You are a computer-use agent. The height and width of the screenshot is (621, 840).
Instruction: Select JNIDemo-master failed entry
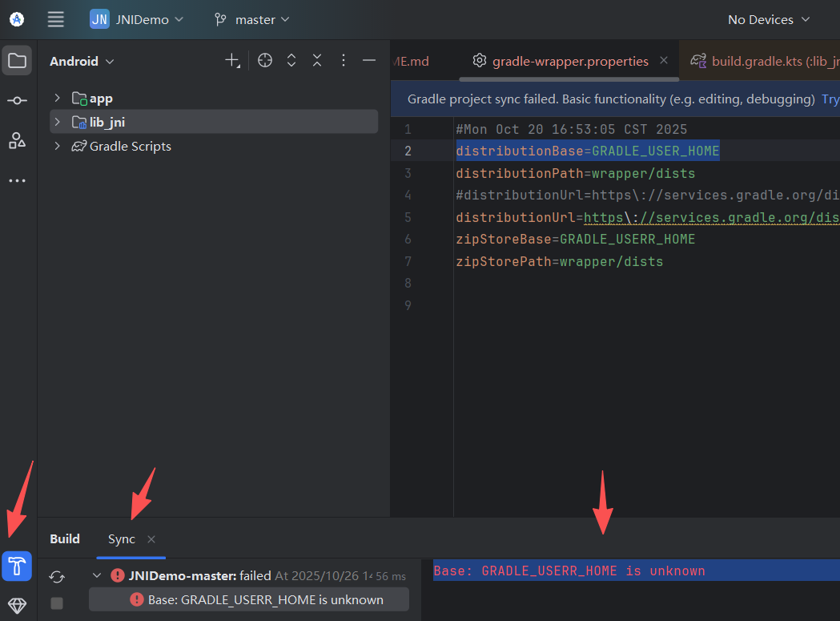pos(258,575)
